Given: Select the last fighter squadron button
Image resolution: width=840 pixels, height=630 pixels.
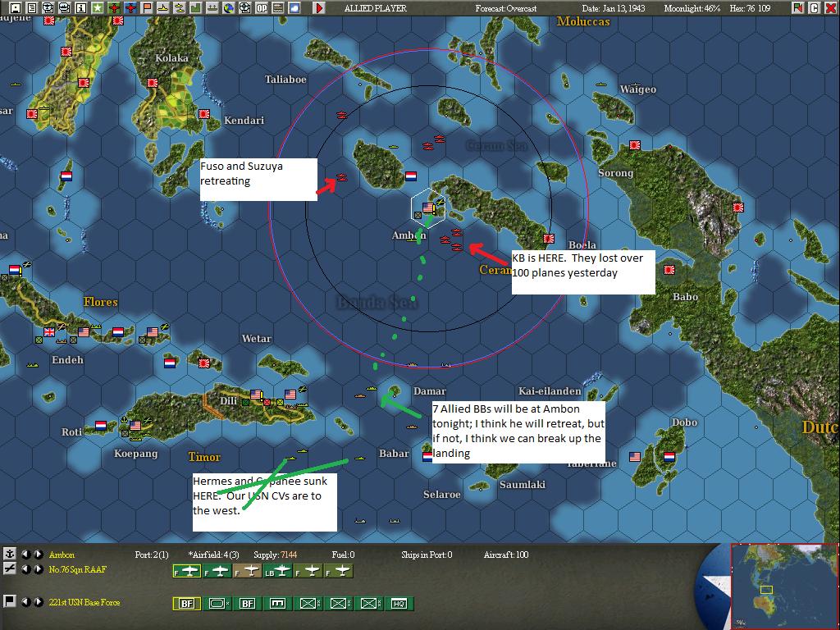Looking at the screenshot, I should (339, 571).
